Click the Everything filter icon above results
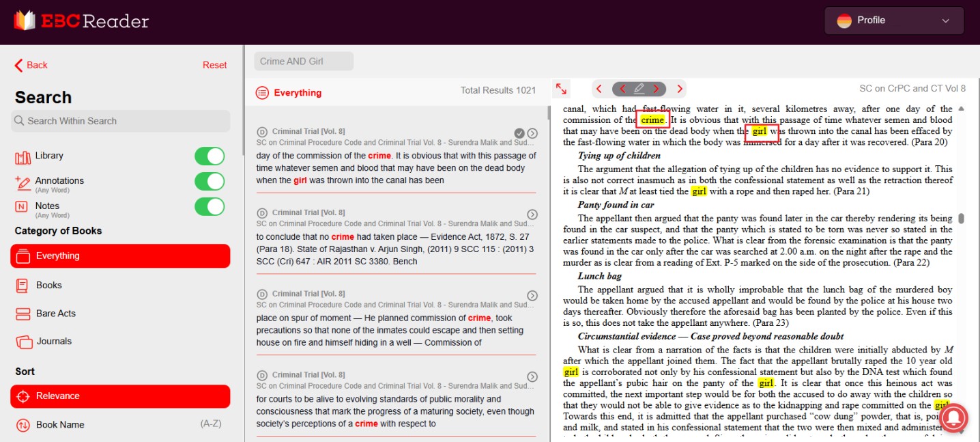This screenshot has height=442, width=980. (261, 92)
